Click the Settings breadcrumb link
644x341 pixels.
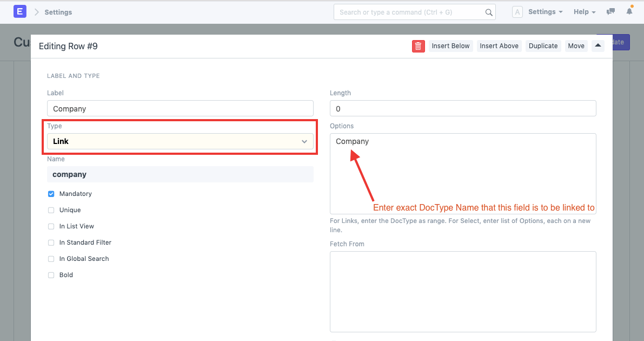[x=58, y=12]
